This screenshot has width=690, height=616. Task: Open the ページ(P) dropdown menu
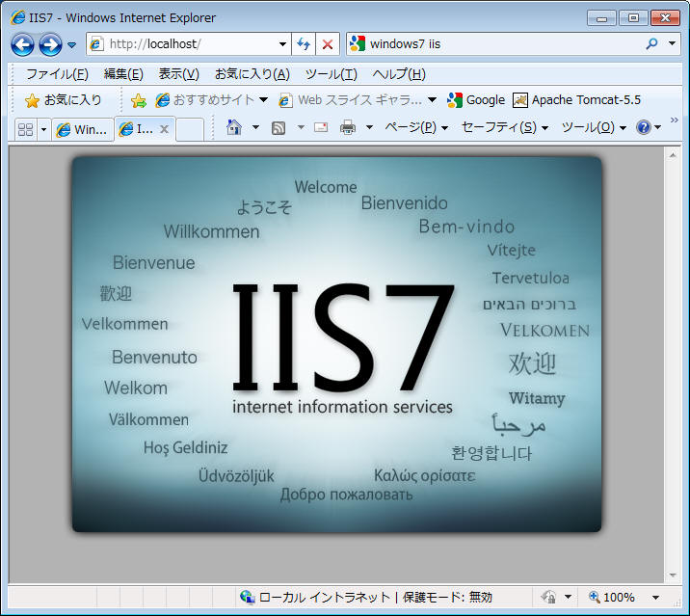click(416, 127)
